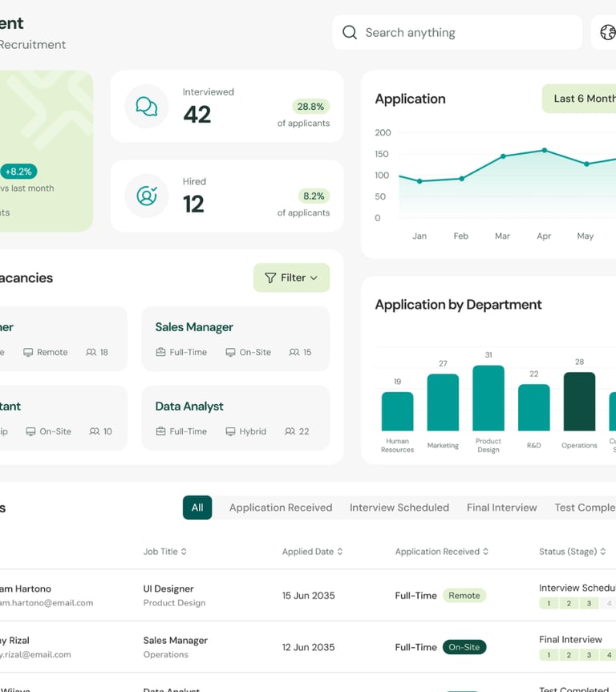Click the Hired person checkmark icon
This screenshot has width=616, height=692.
(147, 196)
